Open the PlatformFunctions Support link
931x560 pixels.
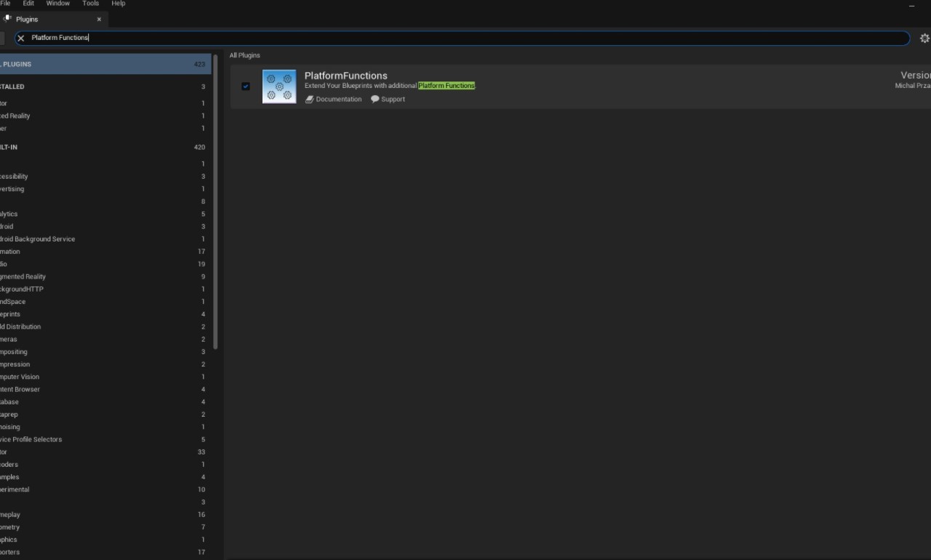pyautogui.click(x=393, y=100)
